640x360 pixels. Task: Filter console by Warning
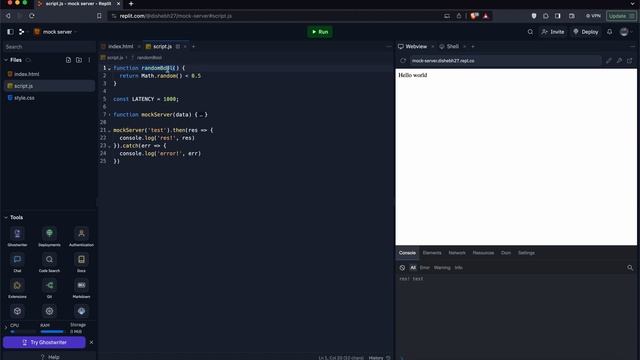pos(442,268)
